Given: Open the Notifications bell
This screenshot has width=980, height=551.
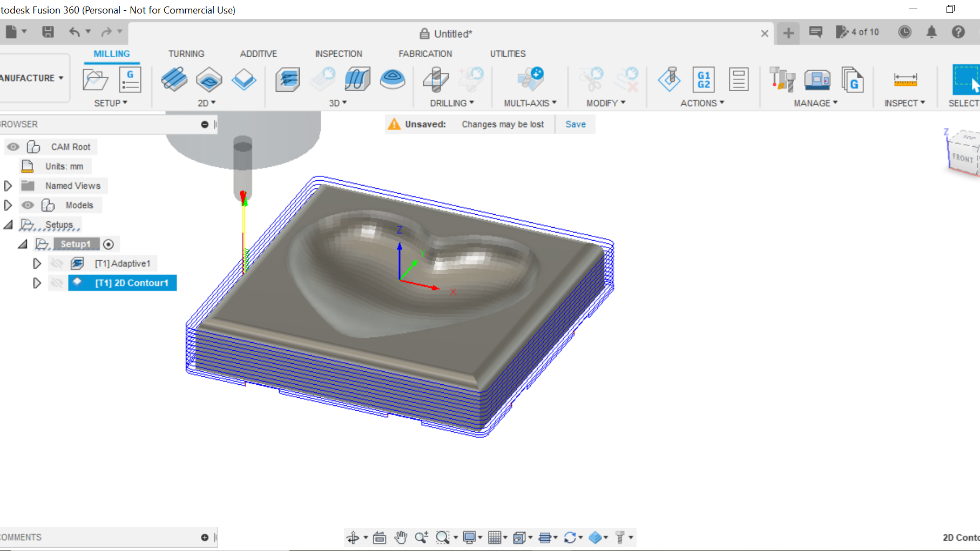Looking at the screenshot, I should [931, 32].
